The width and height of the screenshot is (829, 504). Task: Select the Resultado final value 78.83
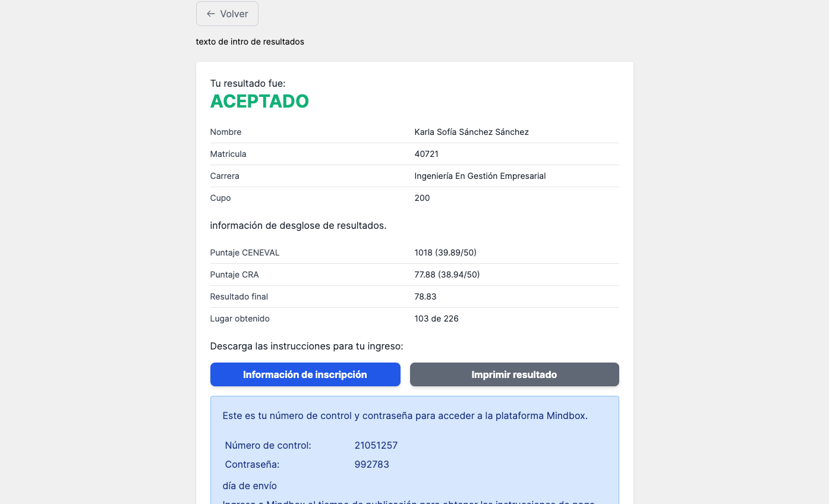point(425,297)
